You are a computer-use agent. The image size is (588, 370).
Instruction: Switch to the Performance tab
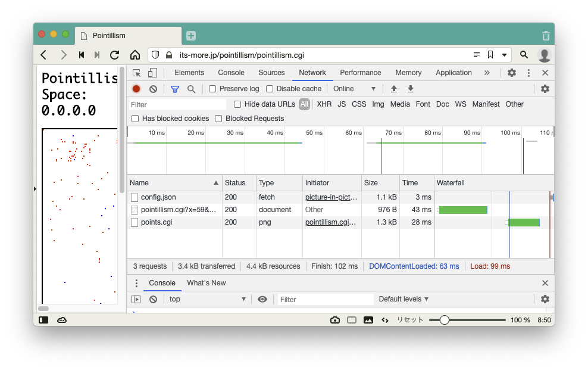(x=360, y=73)
